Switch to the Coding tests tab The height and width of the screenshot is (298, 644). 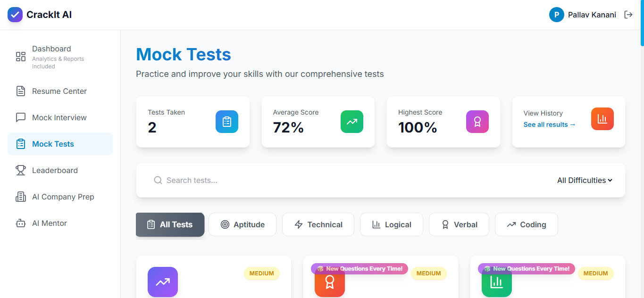tap(526, 224)
